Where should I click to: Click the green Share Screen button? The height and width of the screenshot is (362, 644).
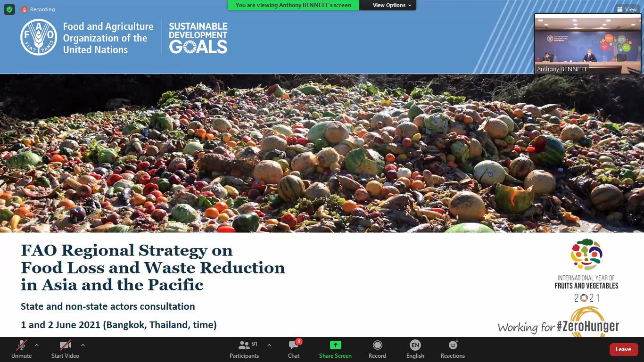pos(335,349)
